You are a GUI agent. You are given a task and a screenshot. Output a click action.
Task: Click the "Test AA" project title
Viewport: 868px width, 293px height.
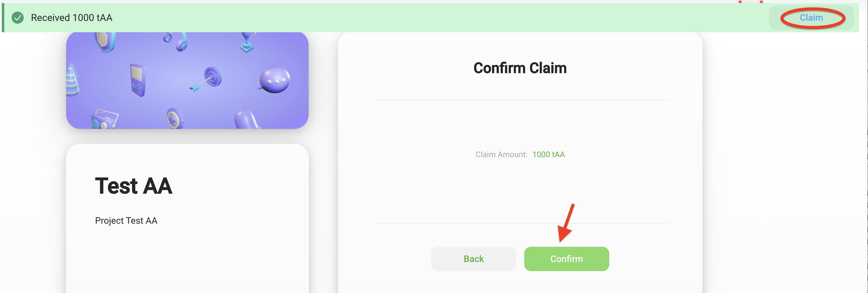point(133,186)
